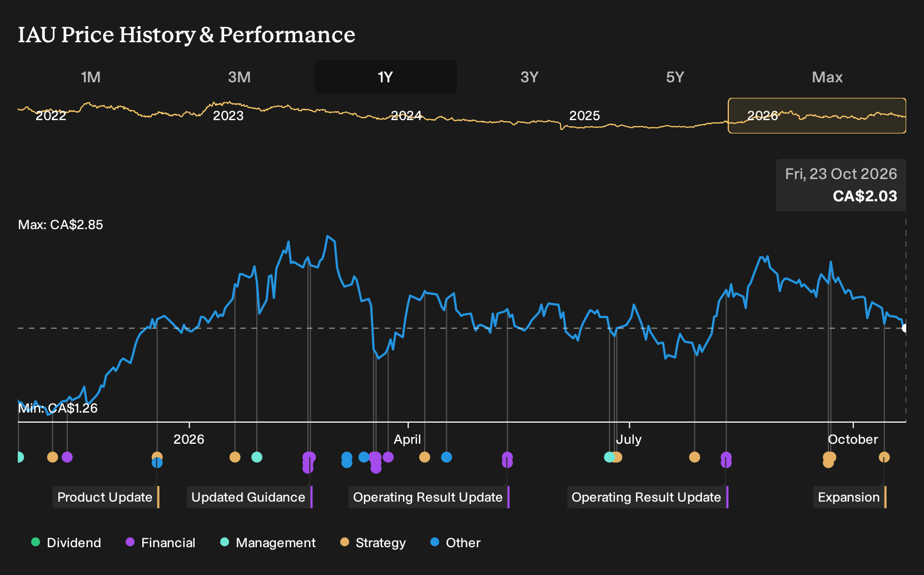
Task: Select the 1M time range tab
Action: pyautogui.click(x=91, y=77)
